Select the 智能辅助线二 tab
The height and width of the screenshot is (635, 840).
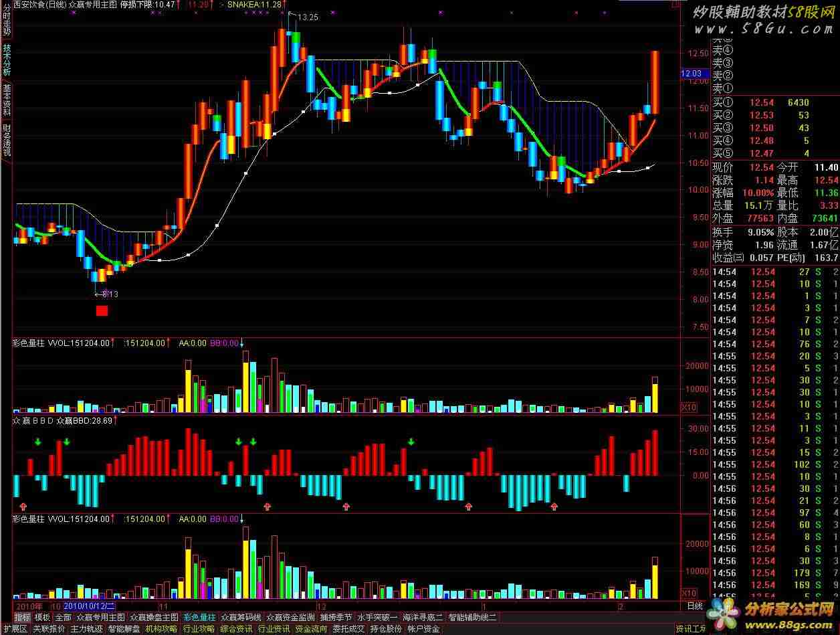[472, 618]
